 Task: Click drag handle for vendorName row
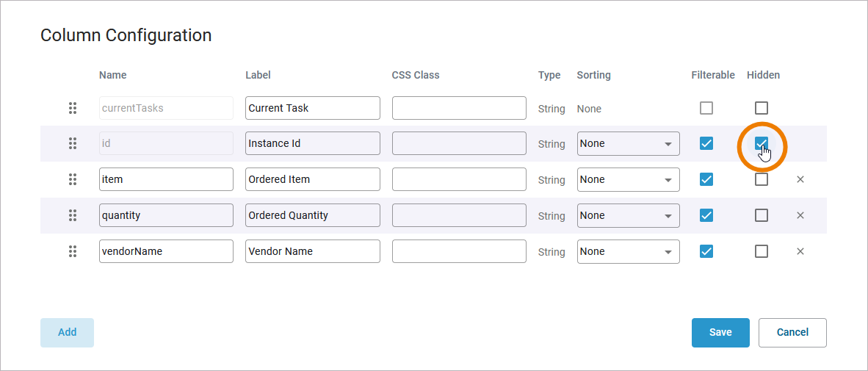tap(73, 251)
